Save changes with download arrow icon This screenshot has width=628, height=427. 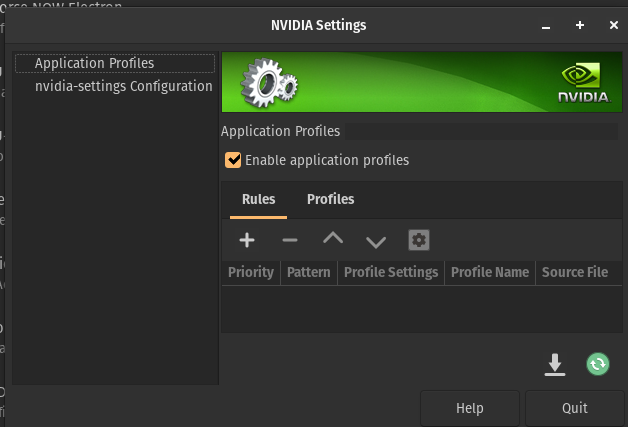point(555,364)
